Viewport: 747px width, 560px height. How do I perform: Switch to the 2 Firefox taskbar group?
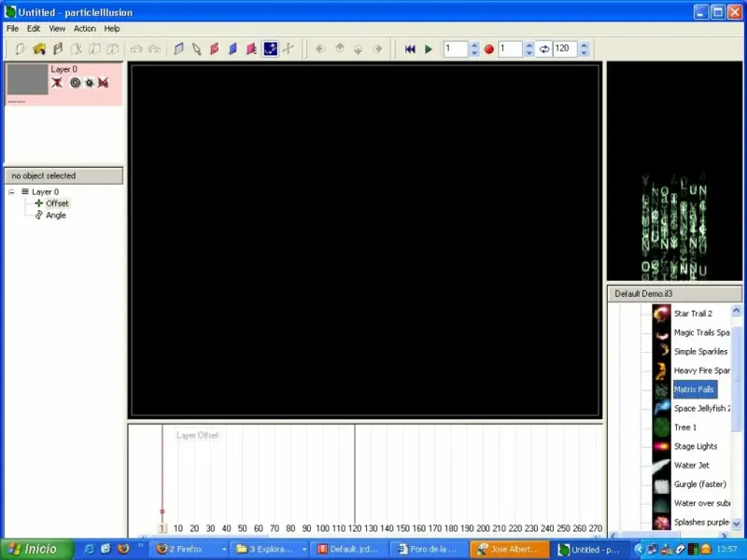(x=190, y=549)
